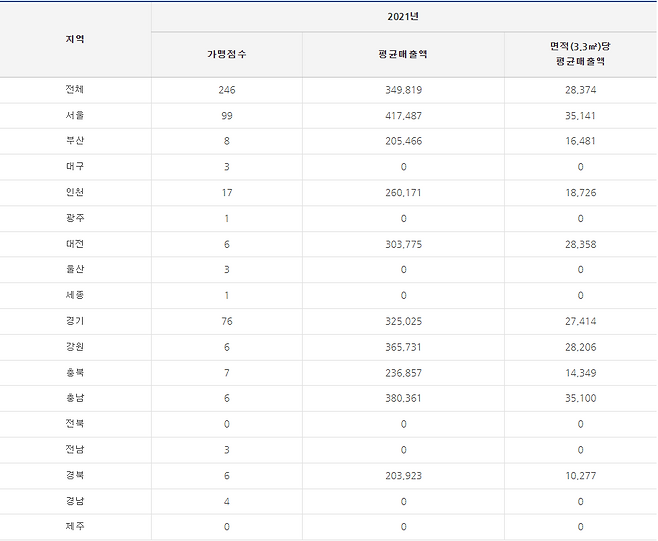Select the 경북 per-area sales 10,277
The width and height of the screenshot is (658, 541).
point(579,476)
